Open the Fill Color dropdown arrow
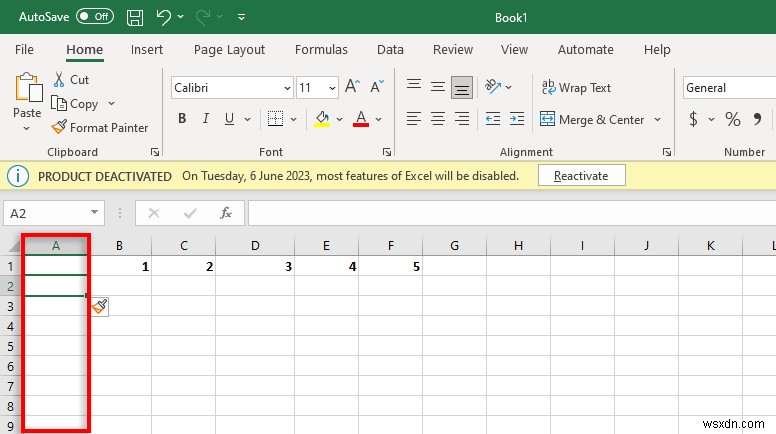 pyautogui.click(x=340, y=119)
